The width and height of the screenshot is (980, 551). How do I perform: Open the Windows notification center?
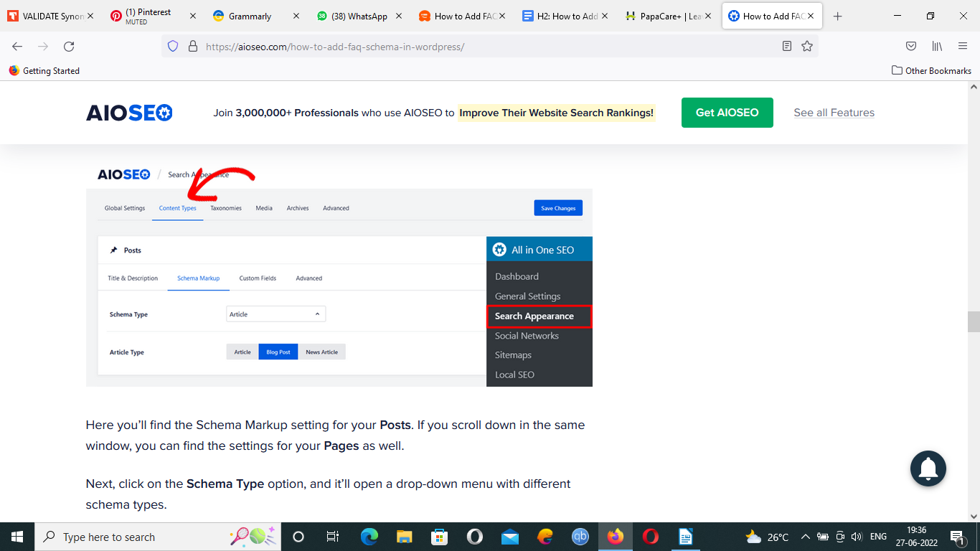pyautogui.click(x=957, y=537)
